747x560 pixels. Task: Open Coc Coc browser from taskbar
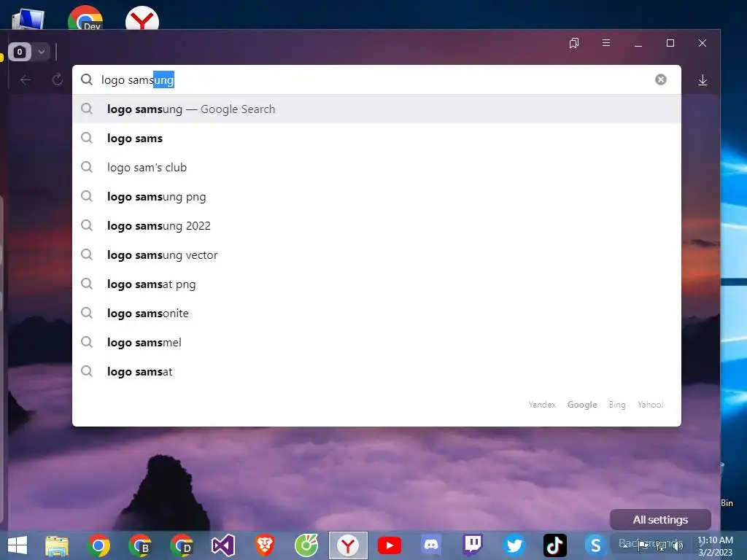point(306,545)
